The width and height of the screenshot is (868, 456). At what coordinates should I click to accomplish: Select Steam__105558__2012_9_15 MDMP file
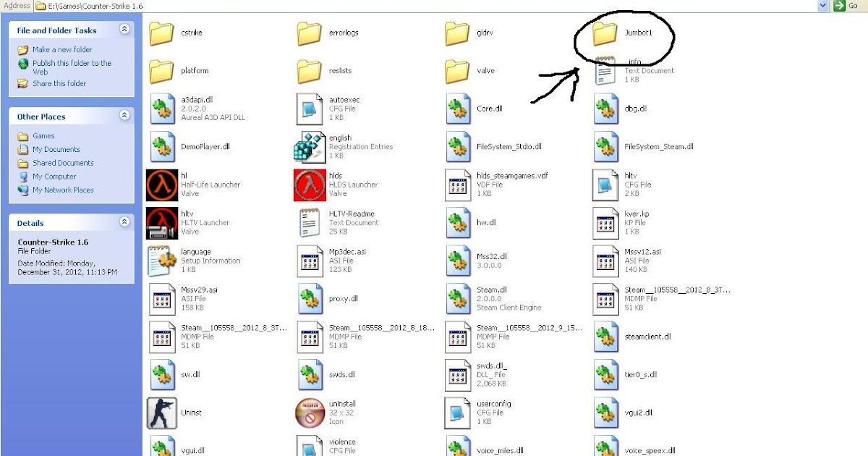[x=514, y=337]
